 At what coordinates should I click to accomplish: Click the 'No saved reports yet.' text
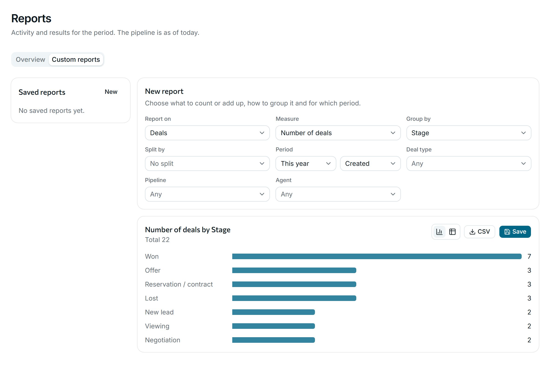point(51,111)
